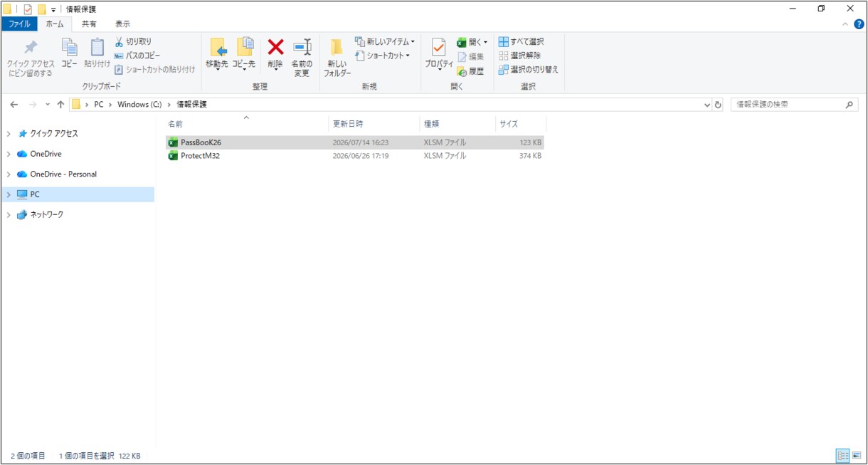Open ファイル (File) tab
This screenshot has height=465, width=868.
point(19,23)
